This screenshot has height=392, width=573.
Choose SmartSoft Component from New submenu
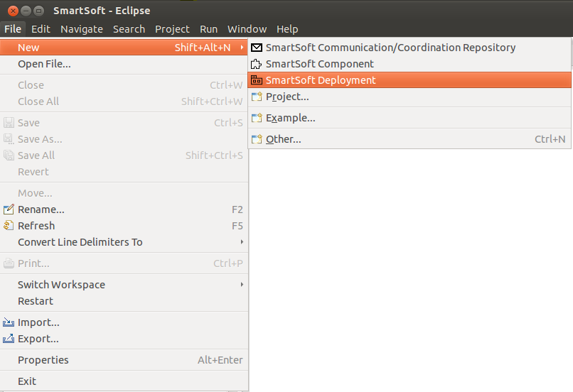409,64
